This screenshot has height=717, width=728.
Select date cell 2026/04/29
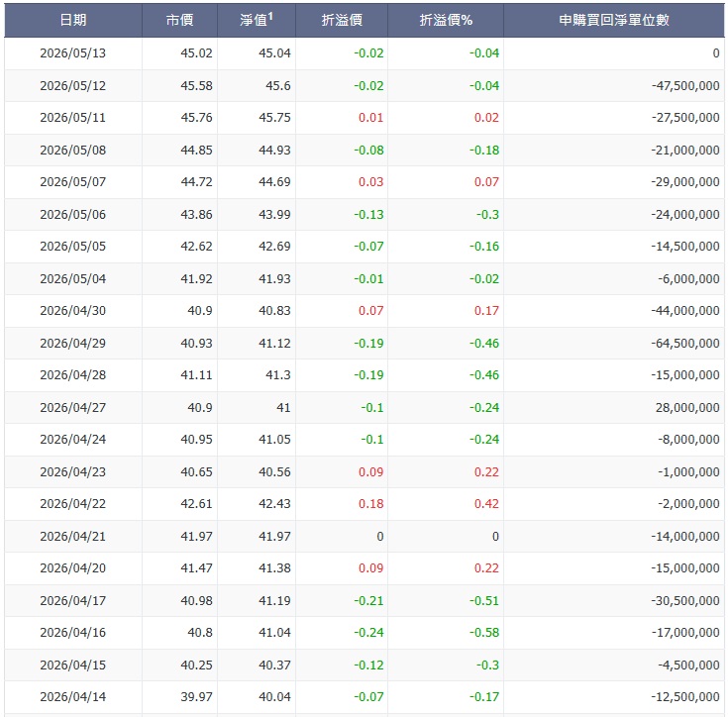pos(73,344)
